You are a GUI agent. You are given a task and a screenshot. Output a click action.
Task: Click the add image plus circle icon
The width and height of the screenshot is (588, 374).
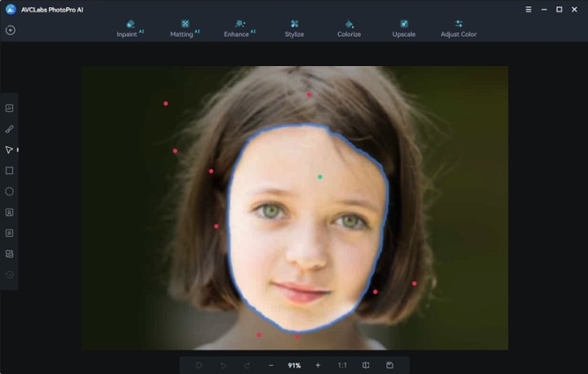tap(11, 30)
